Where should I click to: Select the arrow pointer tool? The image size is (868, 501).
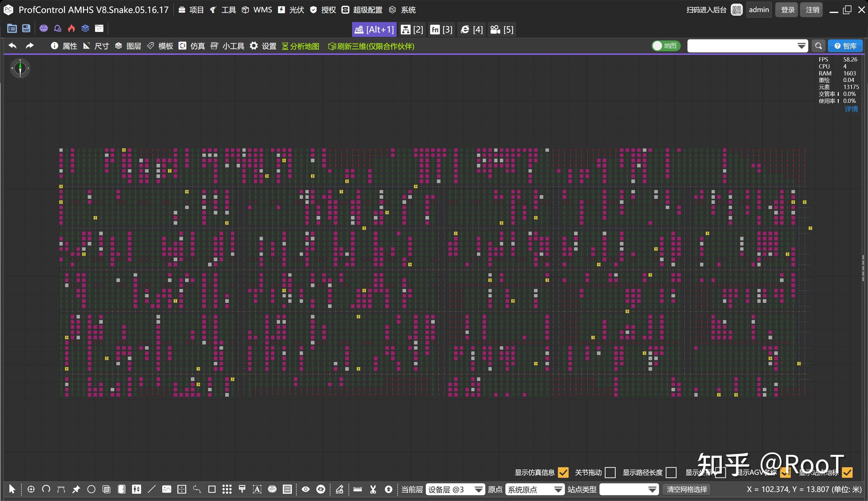click(12, 489)
